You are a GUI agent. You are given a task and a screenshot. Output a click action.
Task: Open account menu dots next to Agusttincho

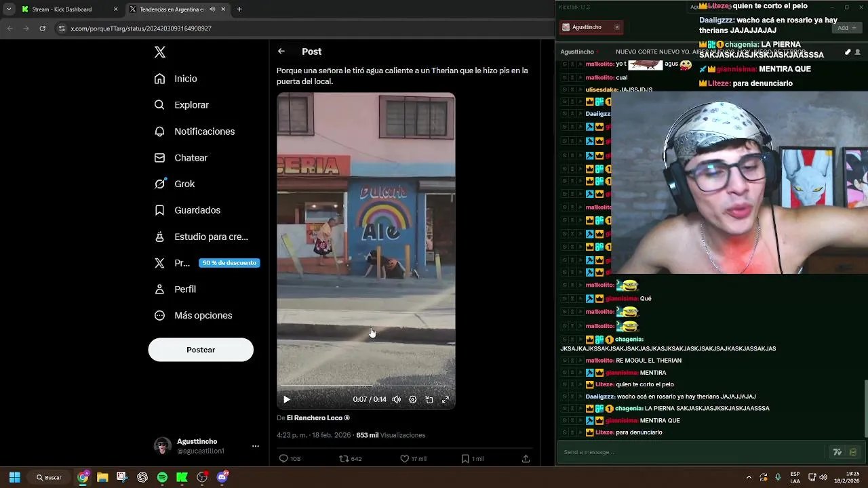pos(256,446)
